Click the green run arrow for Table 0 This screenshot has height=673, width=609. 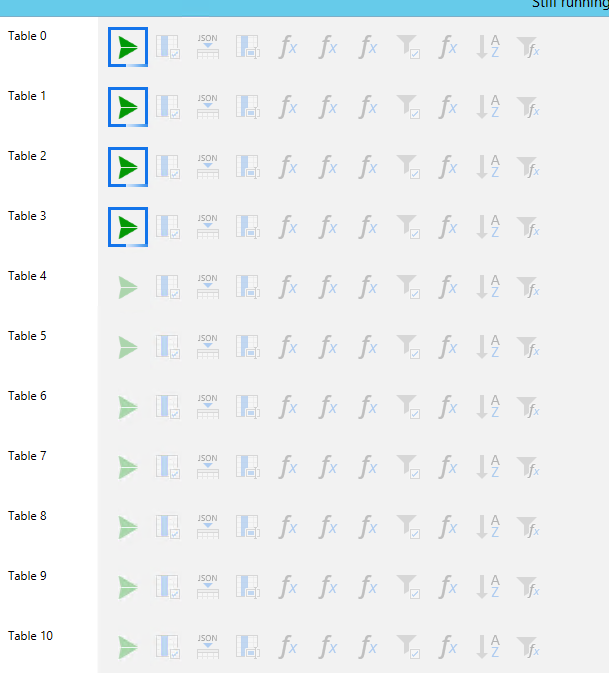tap(128, 47)
